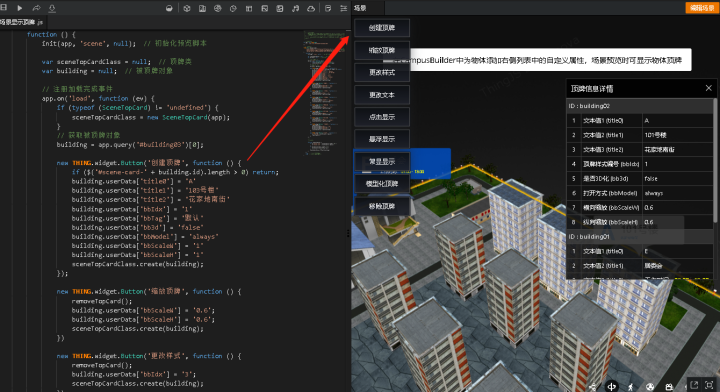
Task: Open the music note audio resource icon
Action: 295,8
